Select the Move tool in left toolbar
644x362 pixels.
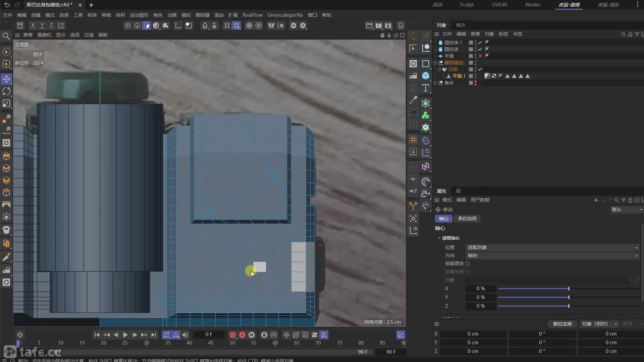pos(6,79)
